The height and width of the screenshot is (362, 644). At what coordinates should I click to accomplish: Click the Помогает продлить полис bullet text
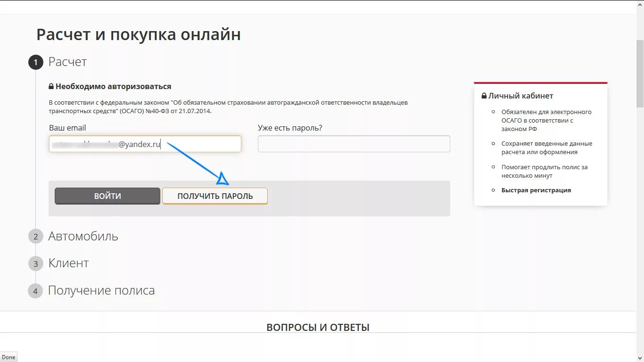click(545, 172)
